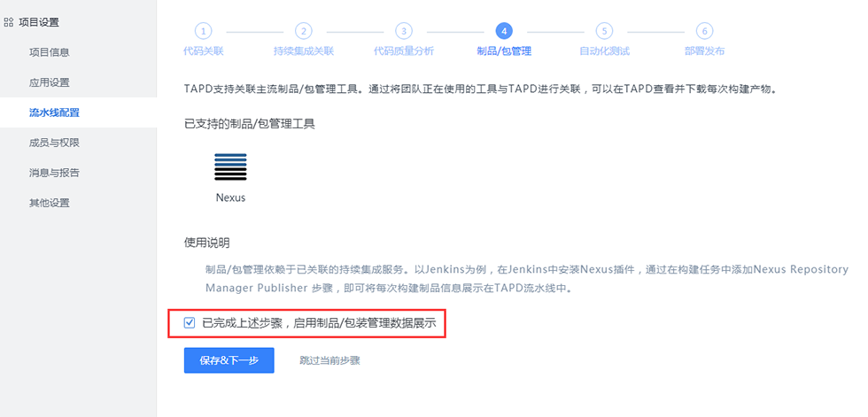Screen dimensions: 868x417
Task: Open 项目信息 in sidebar
Action: click(50, 52)
